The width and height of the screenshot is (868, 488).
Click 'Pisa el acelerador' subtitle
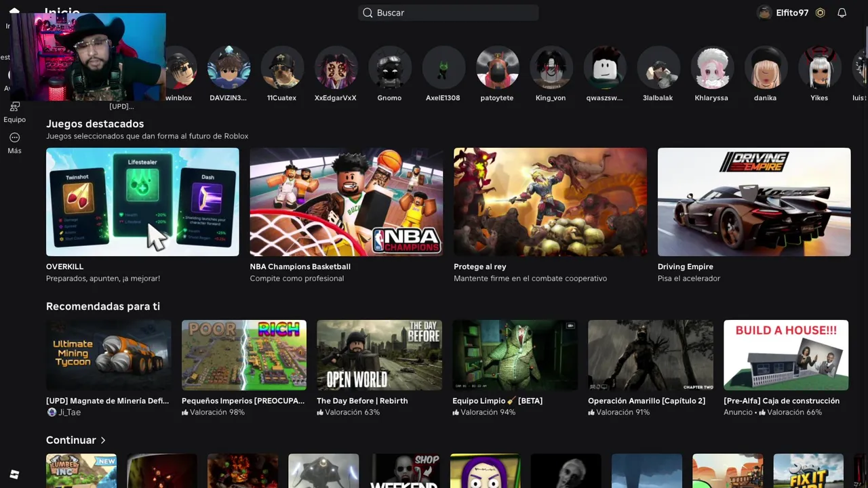tap(689, 279)
